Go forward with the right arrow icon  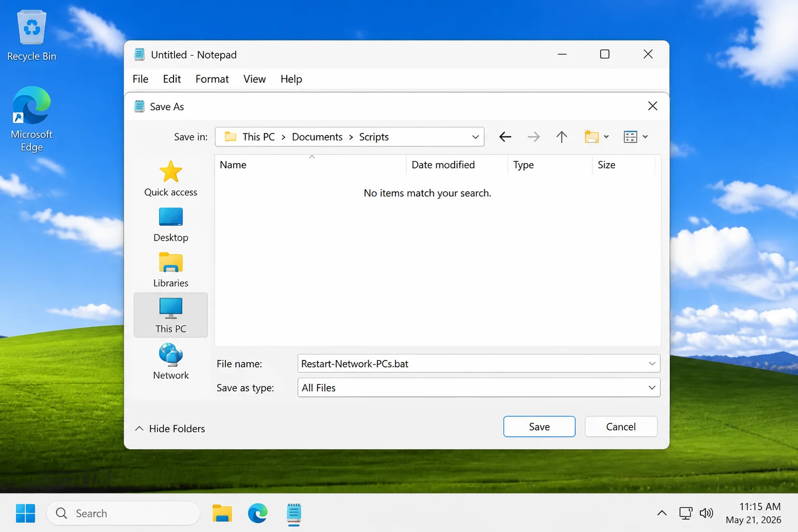(x=534, y=137)
